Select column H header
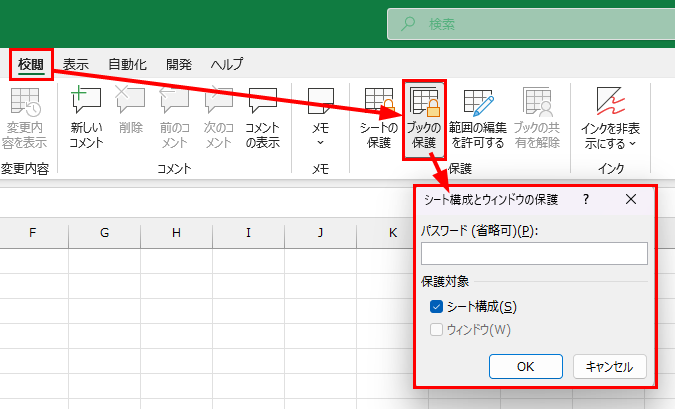Viewport: 675px width, 409px height. click(x=176, y=233)
